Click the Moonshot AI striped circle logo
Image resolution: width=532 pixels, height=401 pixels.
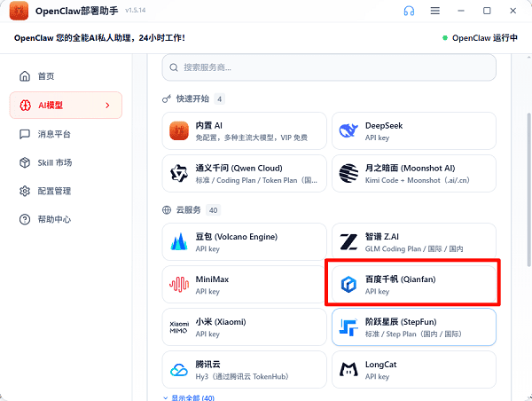348,173
